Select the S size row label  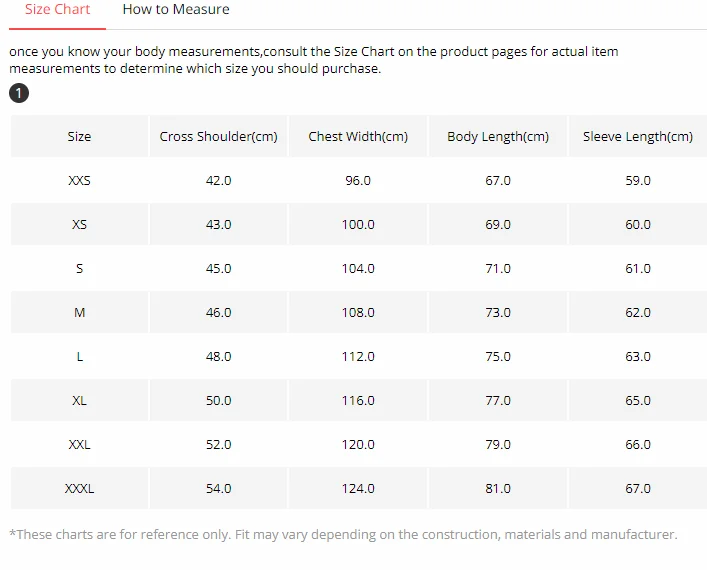(79, 269)
